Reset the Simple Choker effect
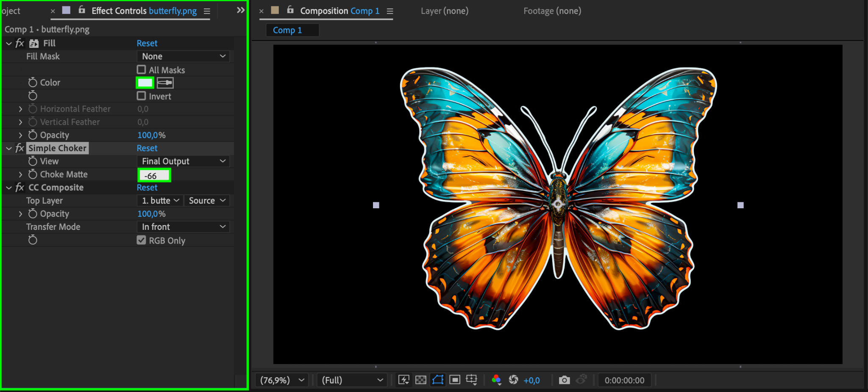Viewport: 868px width, 392px height. click(x=147, y=148)
